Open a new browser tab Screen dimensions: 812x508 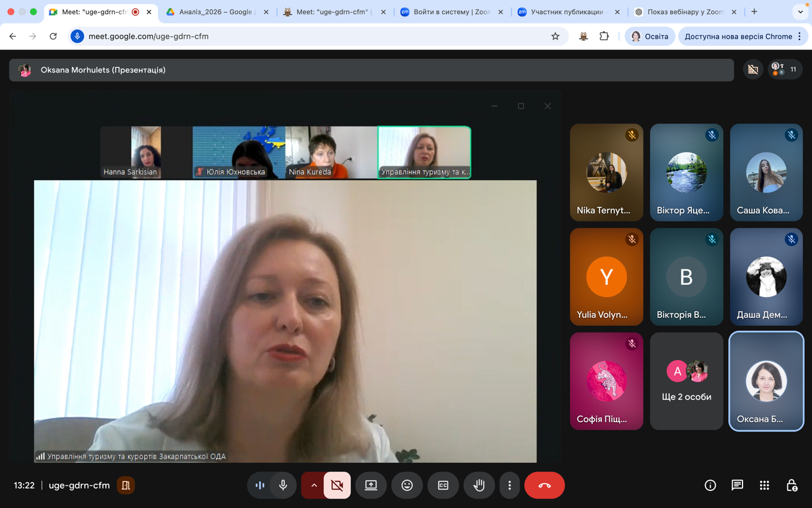[754, 12]
